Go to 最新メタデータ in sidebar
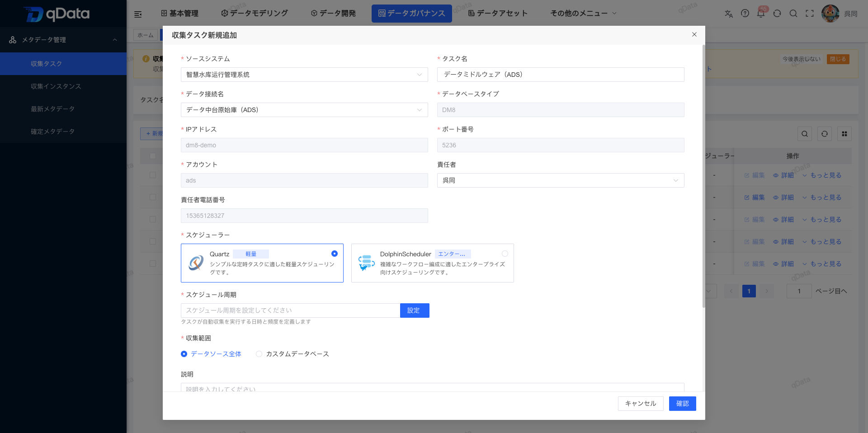This screenshot has height=433, width=868. pos(63,109)
